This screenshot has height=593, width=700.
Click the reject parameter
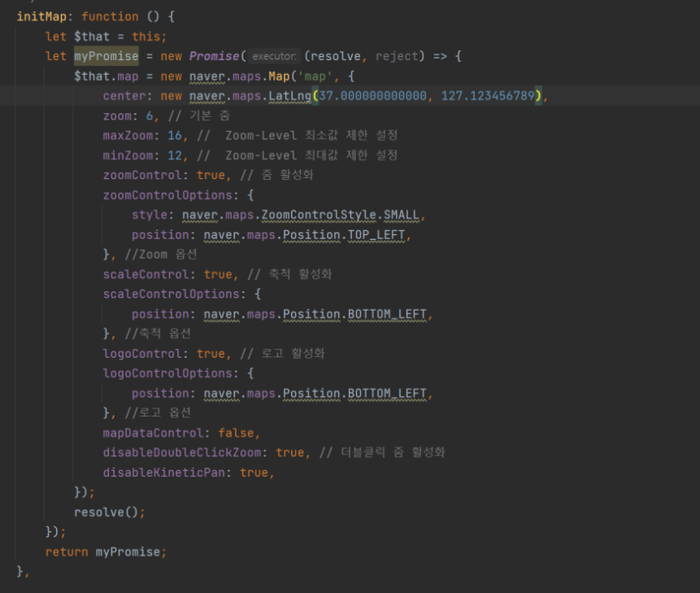(398, 56)
